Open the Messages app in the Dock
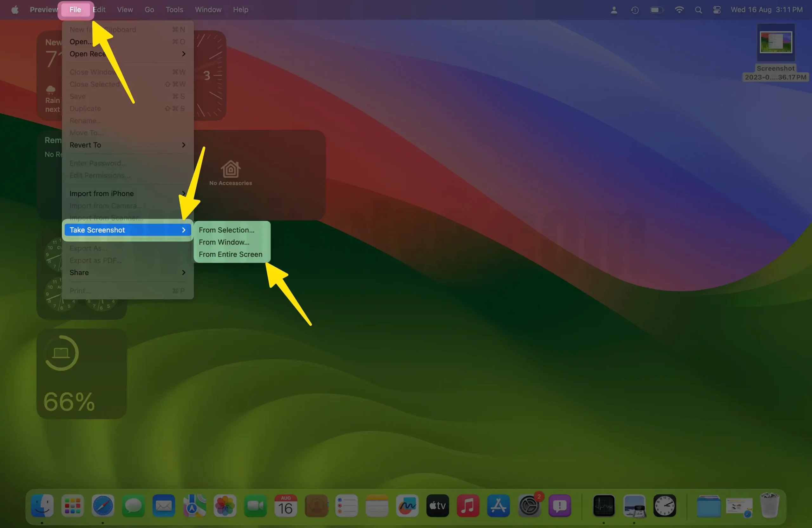This screenshot has height=528, width=812. tap(133, 505)
